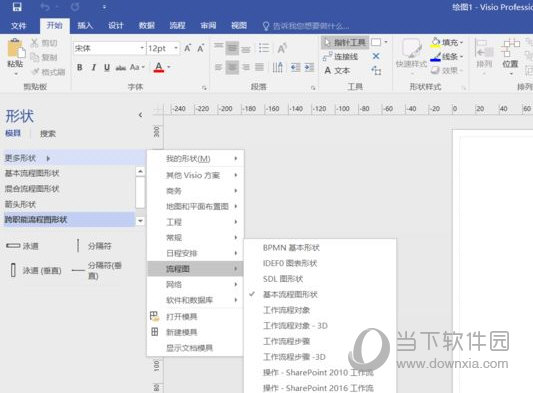The width and height of the screenshot is (533, 393).
Task: Expand More Shapes (更多形状) menu
Action: pos(75,158)
